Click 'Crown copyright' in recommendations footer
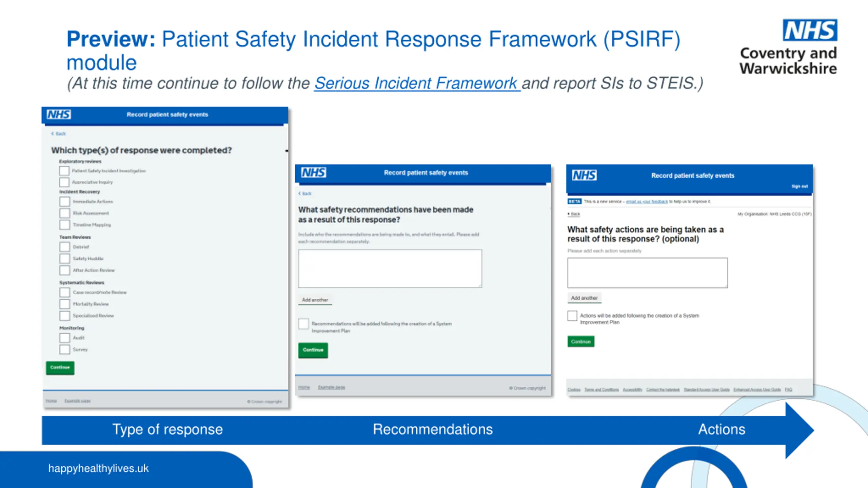This screenshot has height=488, width=868. pyautogui.click(x=528, y=388)
